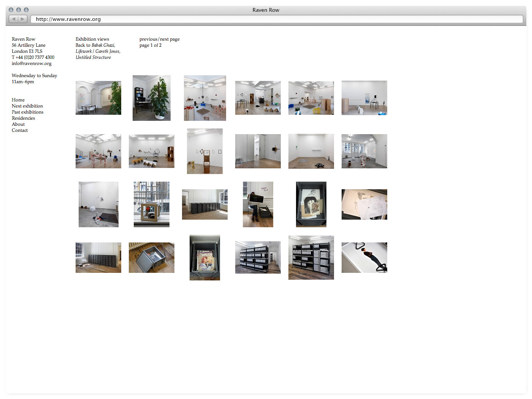Viewport: 532px width, 399px height.
Task: Open thumbnail of person holding black folder
Action: [258, 204]
